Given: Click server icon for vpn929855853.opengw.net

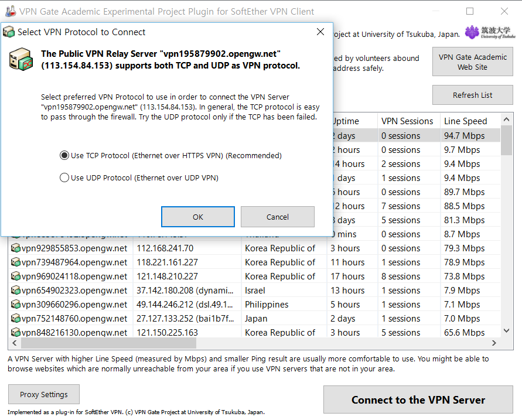Looking at the screenshot, I should tap(16, 248).
